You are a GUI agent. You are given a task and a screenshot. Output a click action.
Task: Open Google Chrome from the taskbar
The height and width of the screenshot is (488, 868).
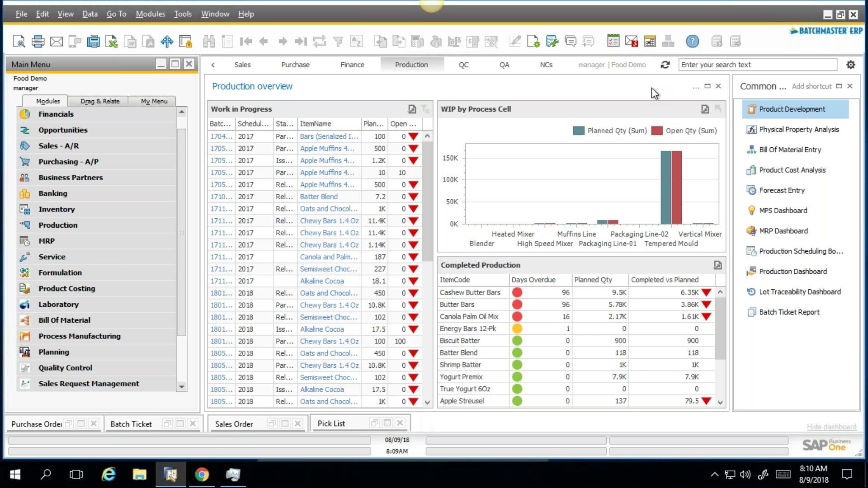pos(202,474)
